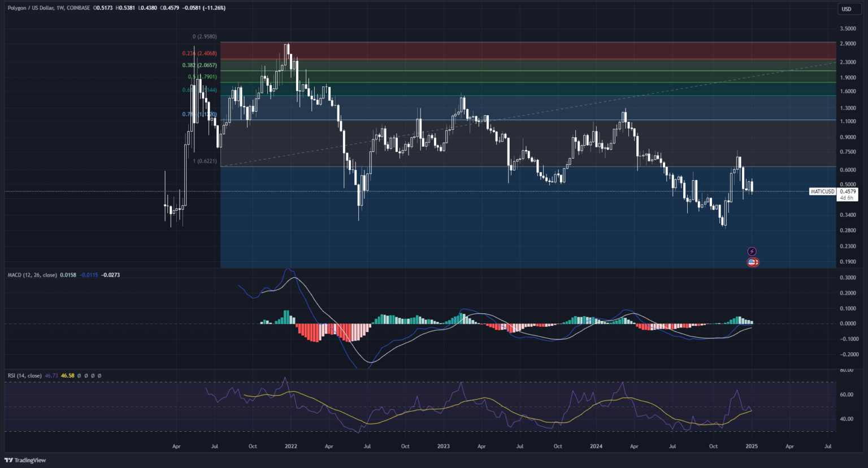868x468 pixels.
Task: Click the US flag economic event marker
Action: [752, 262]
